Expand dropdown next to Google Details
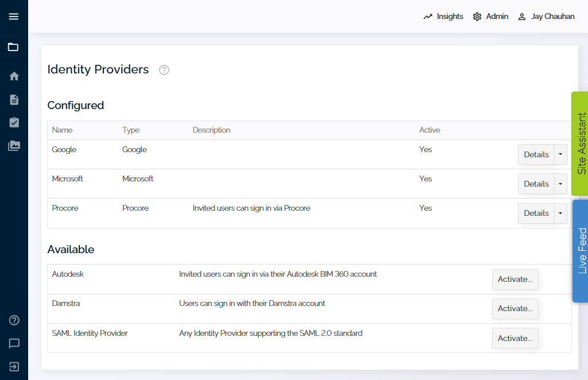588x380 pixels. pos(560,154)
